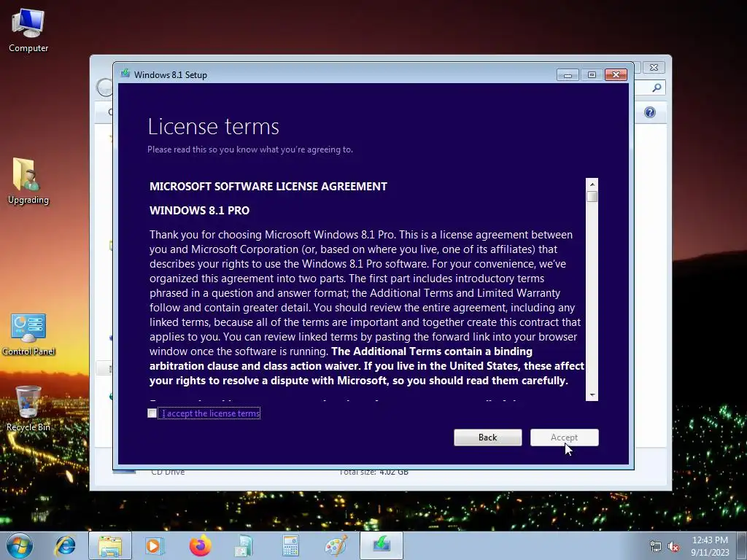Launch Internet Explorer from the taskbar

click(65, 545)
